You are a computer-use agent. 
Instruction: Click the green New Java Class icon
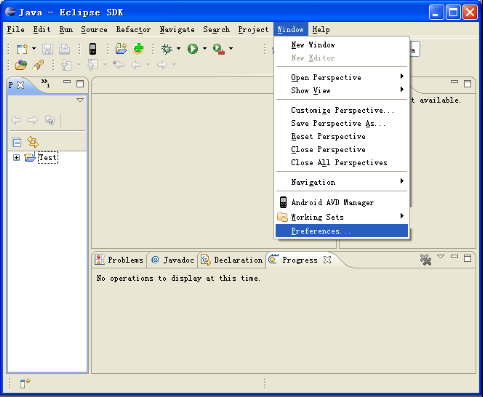[x=138, y=49]
